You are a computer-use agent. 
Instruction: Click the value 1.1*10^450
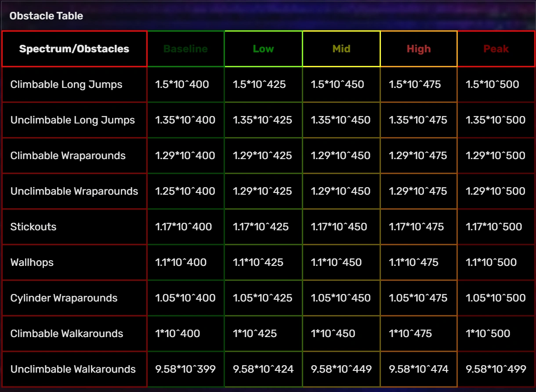(x=336, y=262)
